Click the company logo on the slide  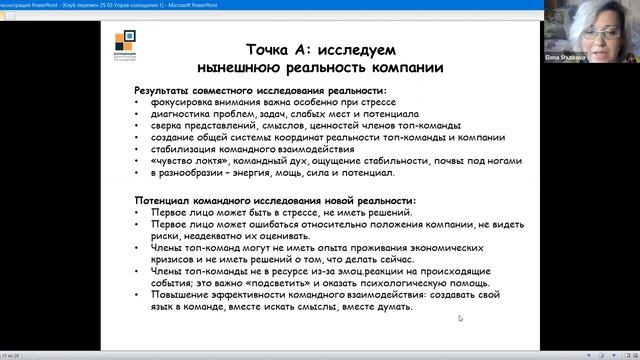[x=125, y=45]
